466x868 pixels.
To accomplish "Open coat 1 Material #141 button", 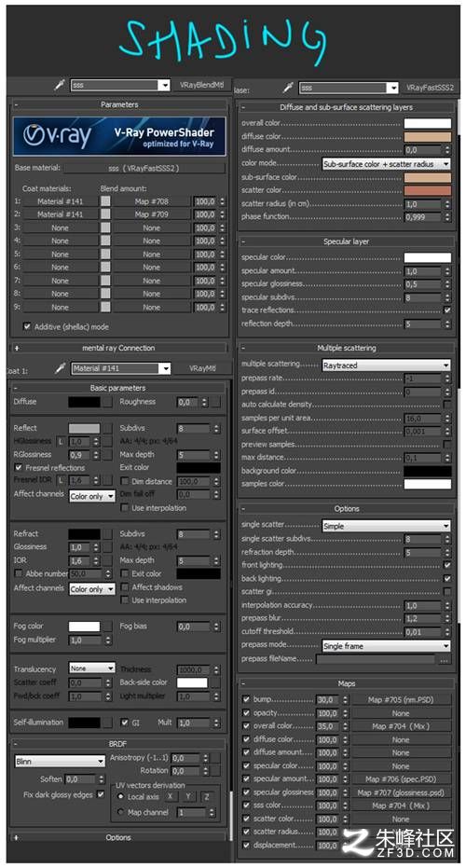I will tap(61, 201).
